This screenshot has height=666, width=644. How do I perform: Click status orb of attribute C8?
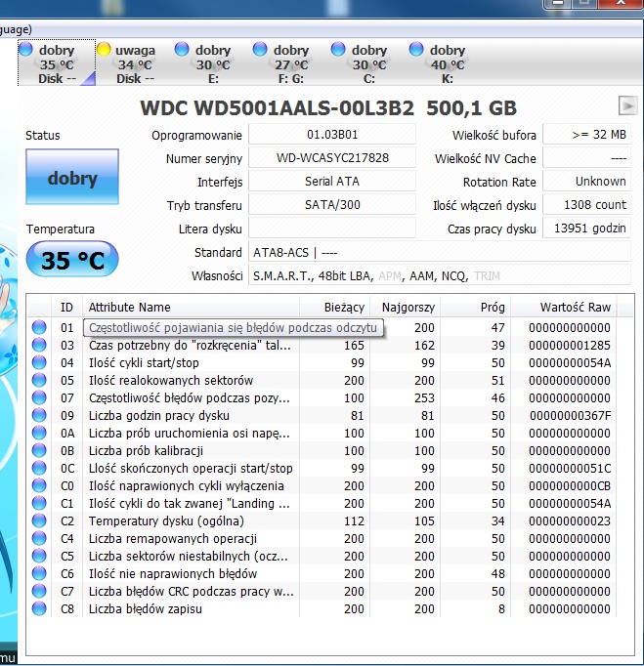[x=39, y=608]
